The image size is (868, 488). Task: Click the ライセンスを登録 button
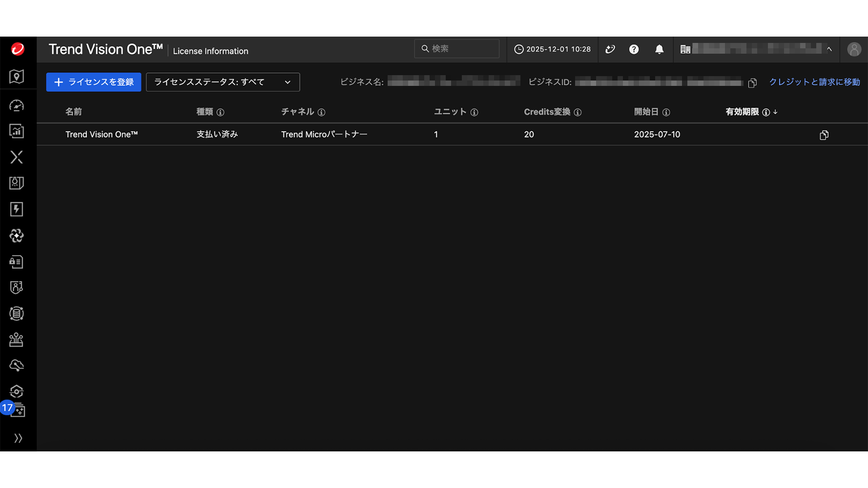pos(94,82)
